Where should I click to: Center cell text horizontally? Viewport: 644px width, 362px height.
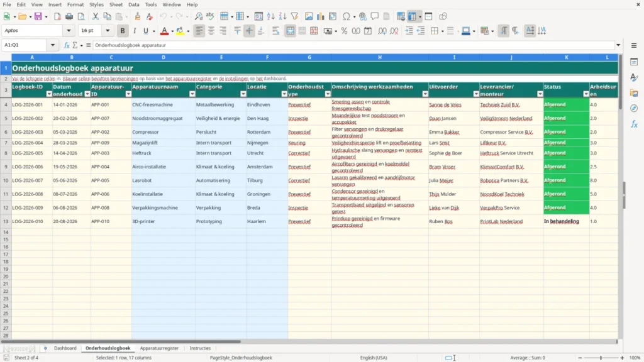click(211, 31)
